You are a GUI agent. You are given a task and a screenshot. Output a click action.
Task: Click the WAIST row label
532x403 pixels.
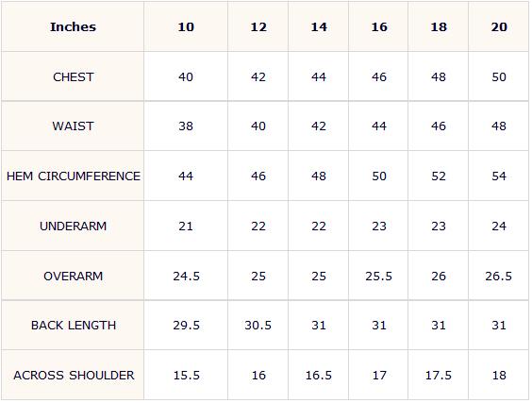pos(73,126)
